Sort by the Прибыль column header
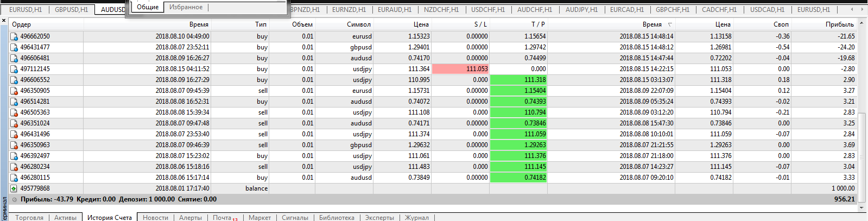Viewport: 868px width, 221px height. tap(824, 24)
